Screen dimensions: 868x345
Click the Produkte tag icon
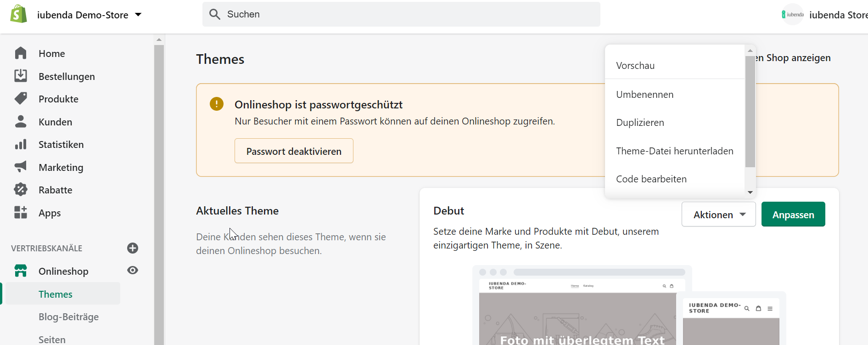21,99
